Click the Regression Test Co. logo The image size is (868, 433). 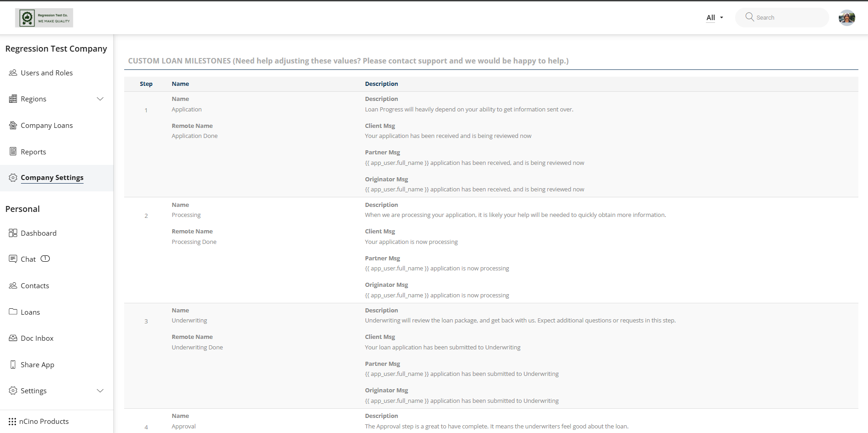pyautogui.click(x=44, y=18)
